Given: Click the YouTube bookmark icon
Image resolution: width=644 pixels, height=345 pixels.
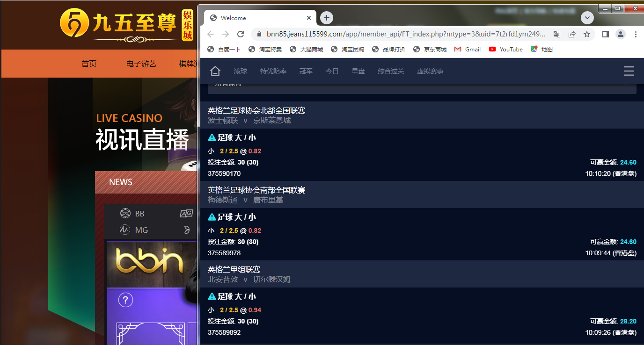Looking at the screenshot, I should point(492,49).
